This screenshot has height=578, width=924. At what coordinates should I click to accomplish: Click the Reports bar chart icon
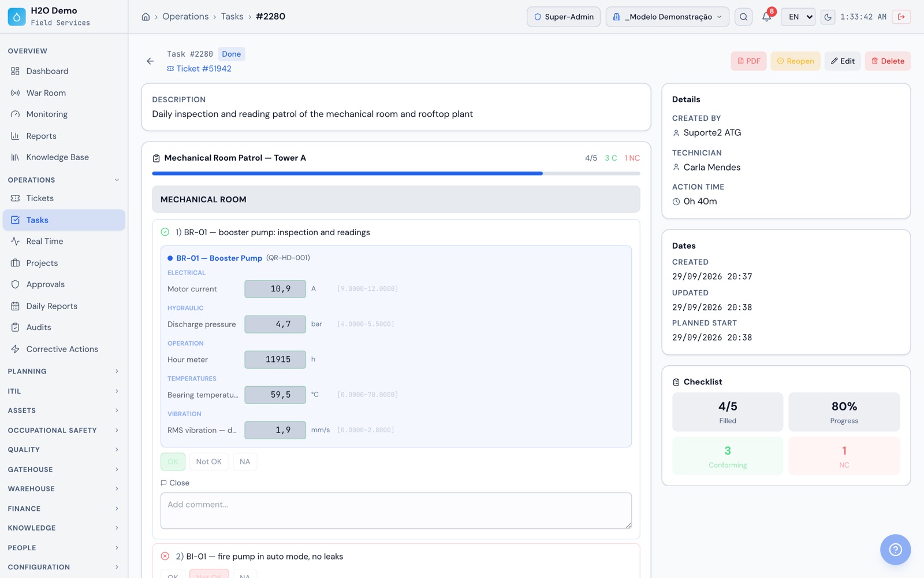click(x=16, y=136)
